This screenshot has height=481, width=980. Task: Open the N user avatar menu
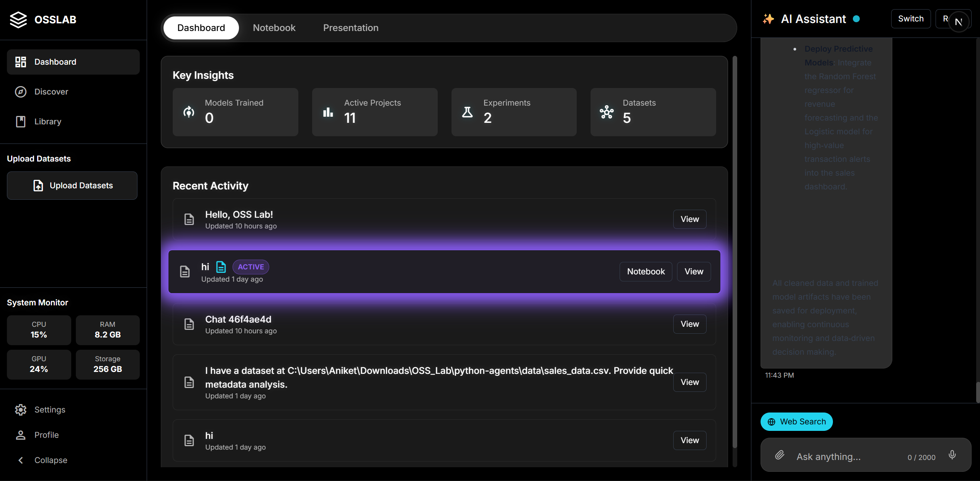[x=959, y=22]
